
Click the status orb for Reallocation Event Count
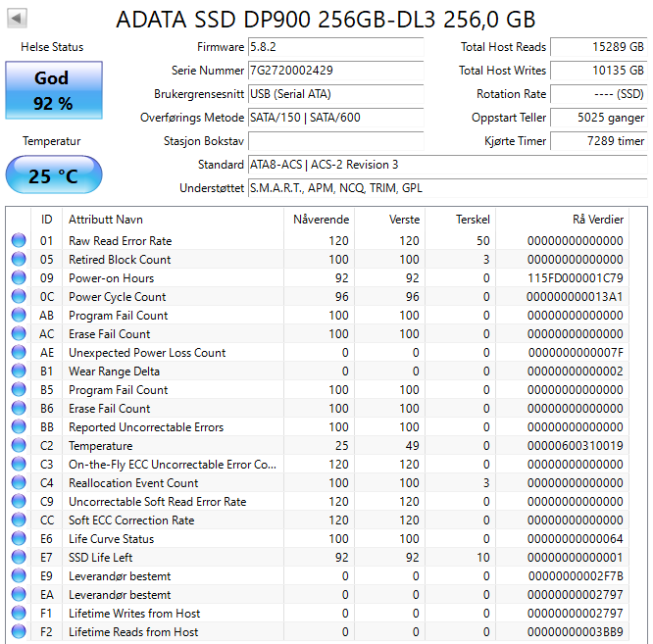[19, 482]
